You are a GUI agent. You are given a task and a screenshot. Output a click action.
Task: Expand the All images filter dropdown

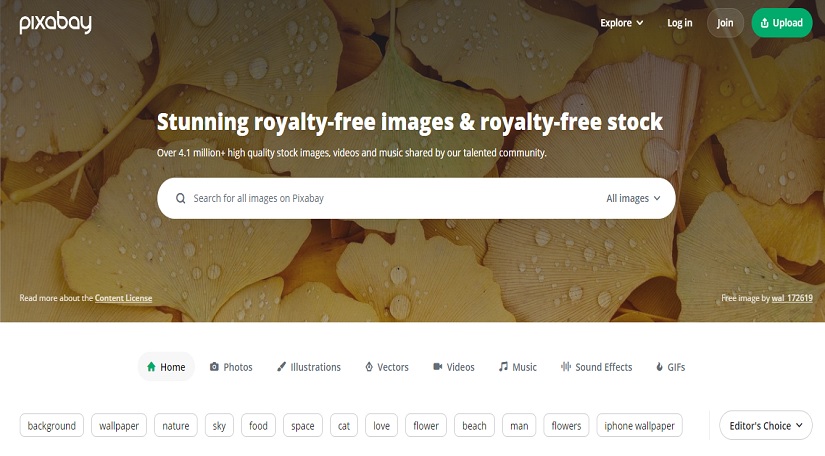[x=633, y=198]
